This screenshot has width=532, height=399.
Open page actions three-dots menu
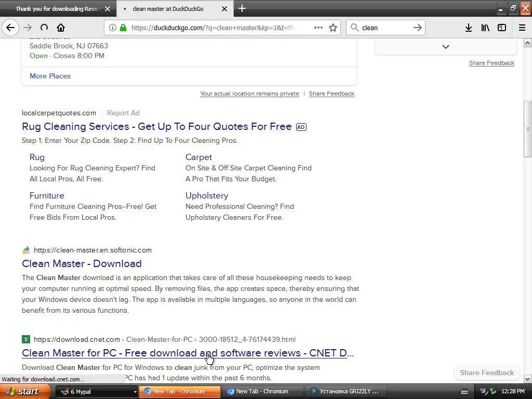pyautogui.click(x=318, y=28)
